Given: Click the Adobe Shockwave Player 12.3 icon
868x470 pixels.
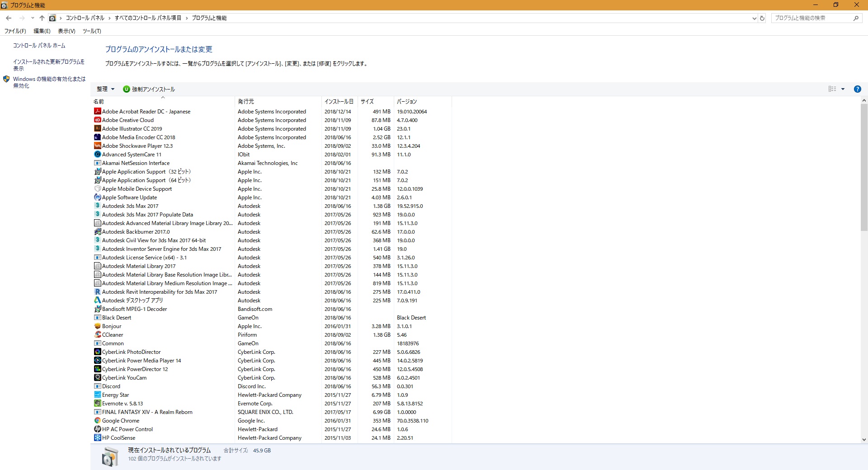Looking at the screenshot, I should pyautogui.click(x=97, y=146).
